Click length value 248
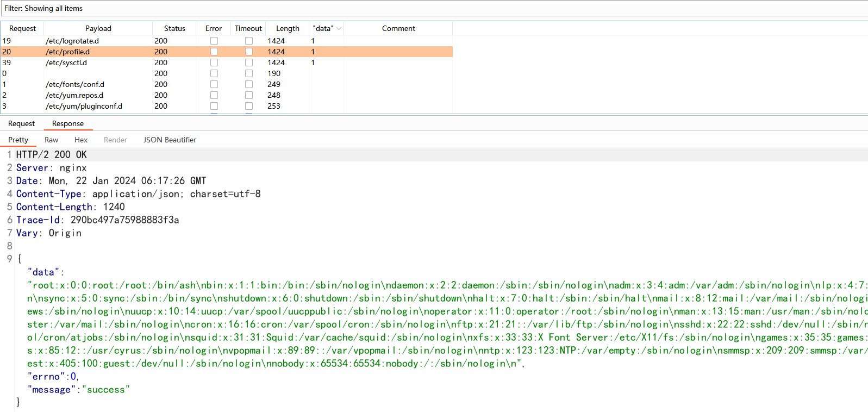 tap(274, 95)
